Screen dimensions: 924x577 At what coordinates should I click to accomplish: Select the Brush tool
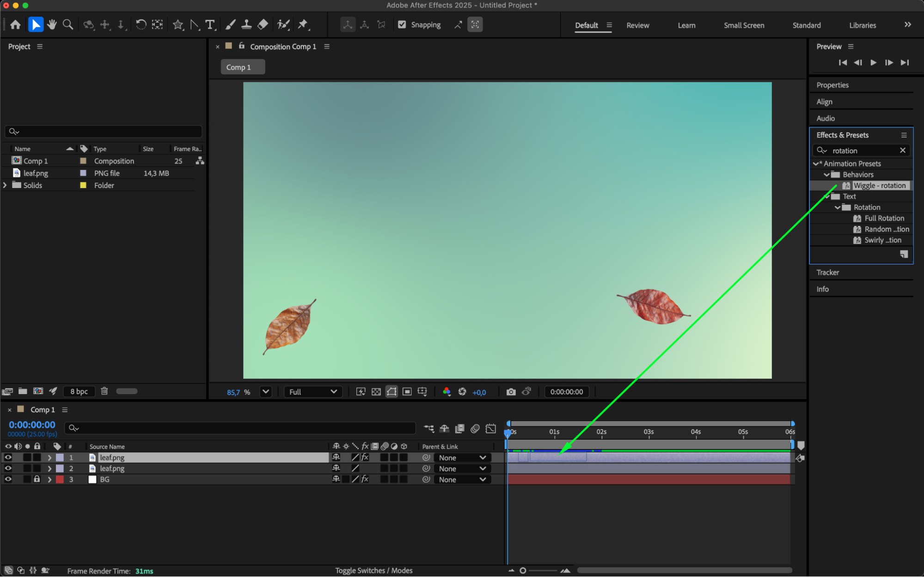coord(230,24)
